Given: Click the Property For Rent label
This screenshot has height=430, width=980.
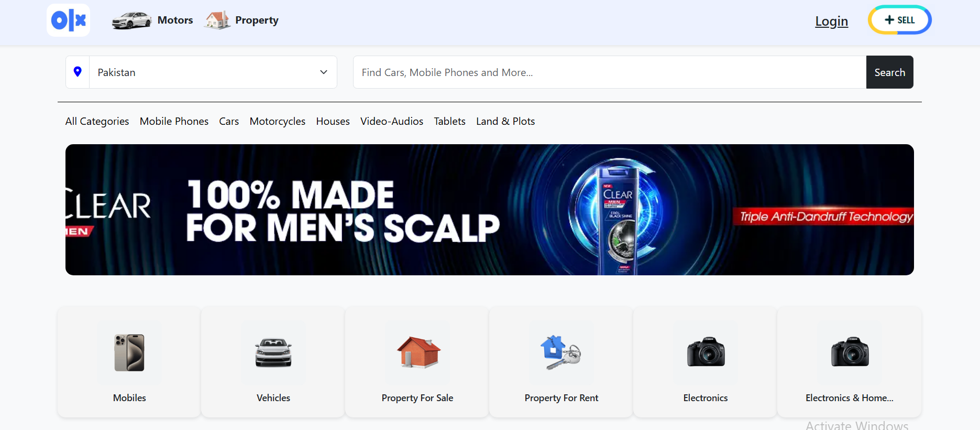Looking at the screenshot, I should (x=561, y=398).
